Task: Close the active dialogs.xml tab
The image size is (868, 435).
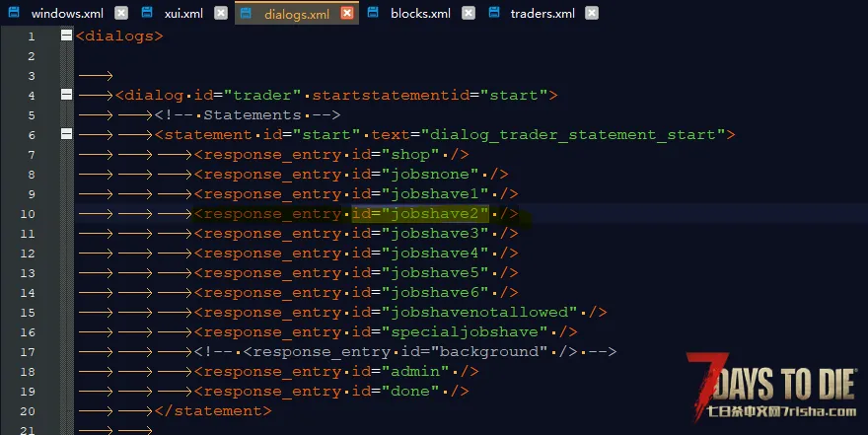Action: pos(347,14)
